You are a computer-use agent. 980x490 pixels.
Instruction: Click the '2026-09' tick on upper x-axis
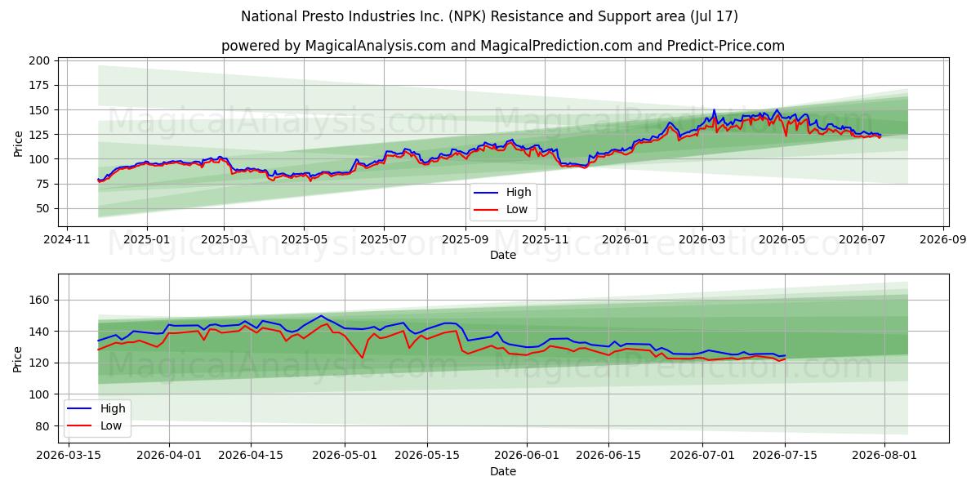(943, 240)
